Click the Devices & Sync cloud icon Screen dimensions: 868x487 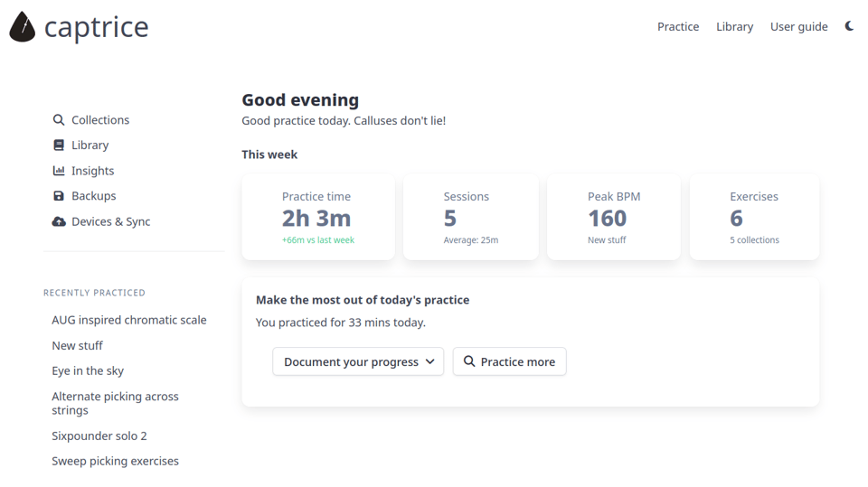pyautogui.click(x=59, y=221)
